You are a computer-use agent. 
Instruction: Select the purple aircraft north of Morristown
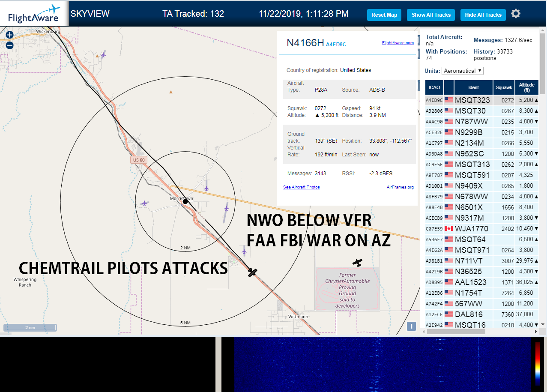tap(206, 188)
